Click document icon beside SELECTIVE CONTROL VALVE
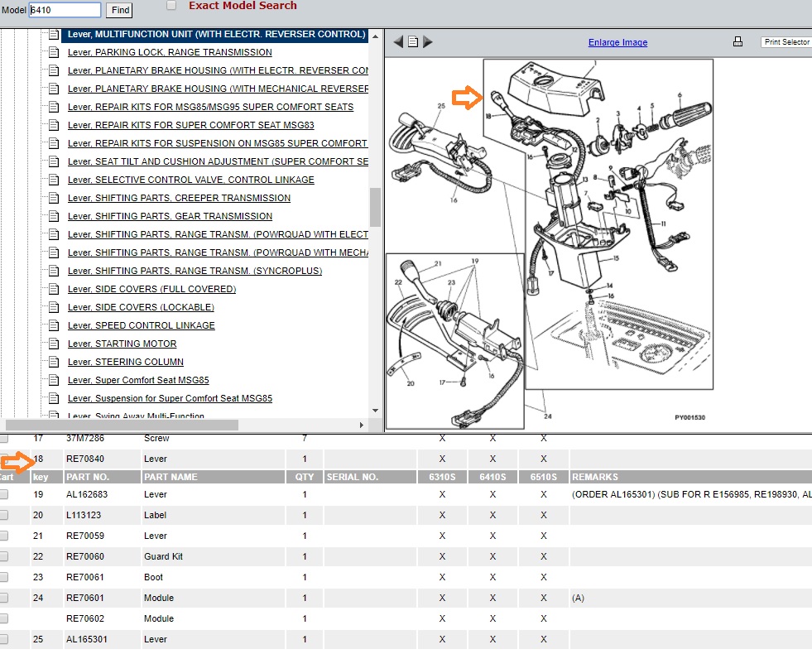Image resolution: width=812 pixels, height=654 pixels. (54, 180)
